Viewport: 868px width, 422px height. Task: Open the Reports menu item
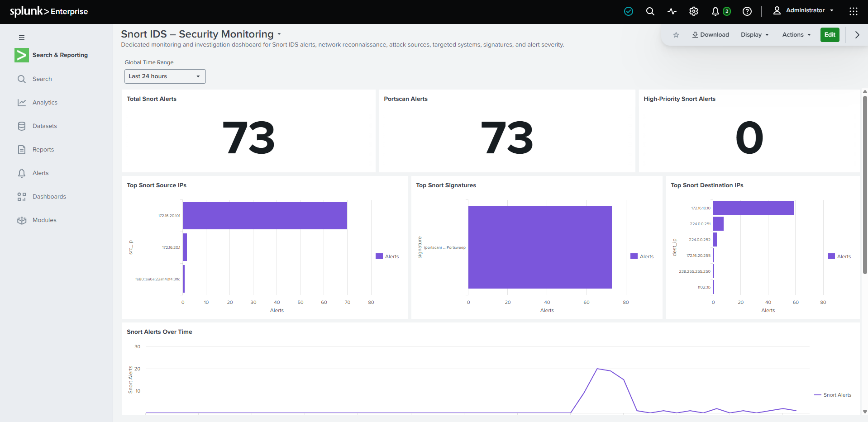tap(43, 150)
